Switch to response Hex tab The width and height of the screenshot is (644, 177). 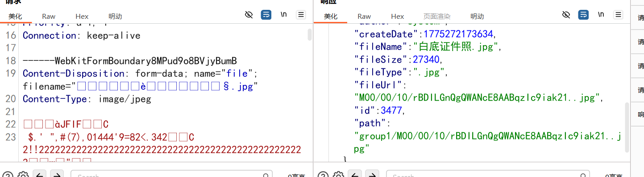(x=398, y=17)
